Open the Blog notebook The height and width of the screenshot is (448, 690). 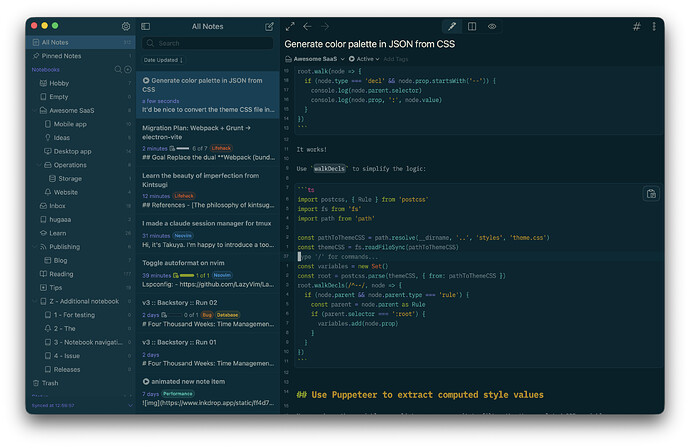tap(81, 261)
